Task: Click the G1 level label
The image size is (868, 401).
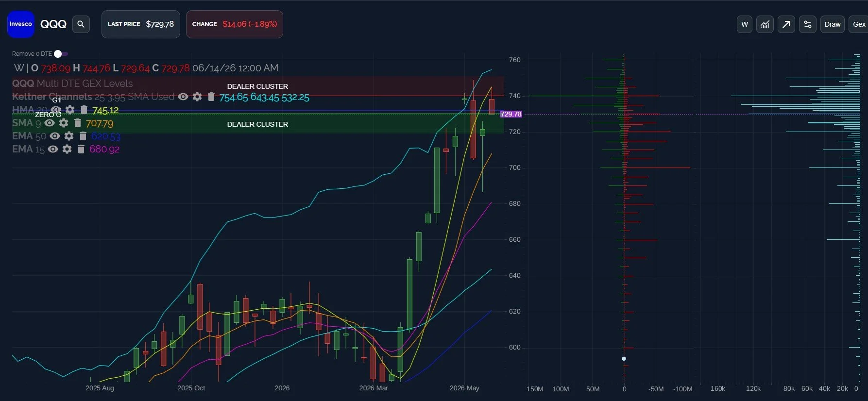Action: click(57, 100)
